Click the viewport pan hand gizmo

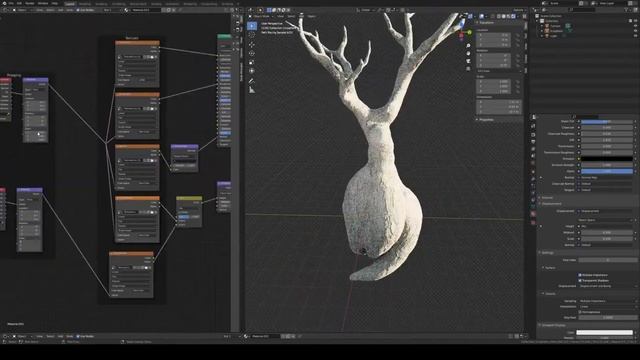[468, 53]
